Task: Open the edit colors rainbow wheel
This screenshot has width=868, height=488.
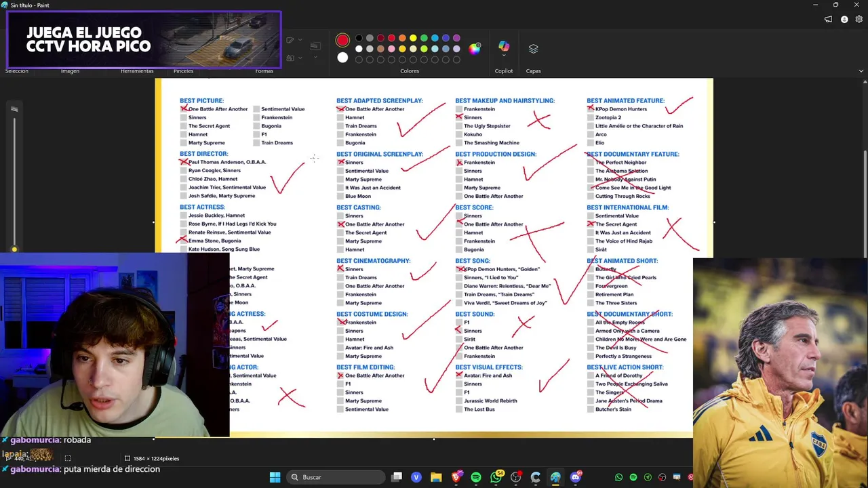Action: pyautogui.click(x=475, y=49)
